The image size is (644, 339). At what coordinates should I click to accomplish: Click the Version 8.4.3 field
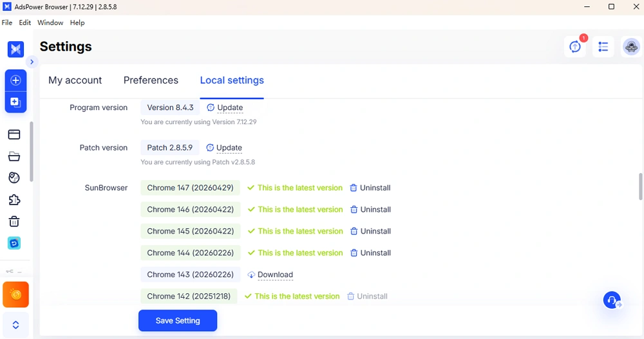coord(170,107)
